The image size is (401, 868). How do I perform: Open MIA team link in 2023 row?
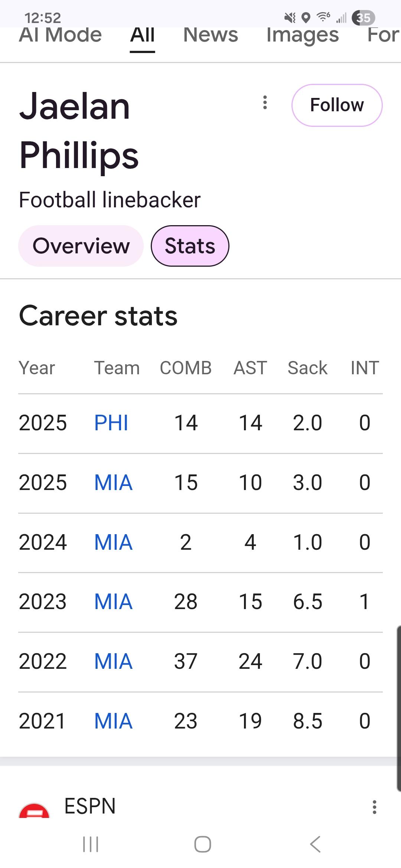113,602
